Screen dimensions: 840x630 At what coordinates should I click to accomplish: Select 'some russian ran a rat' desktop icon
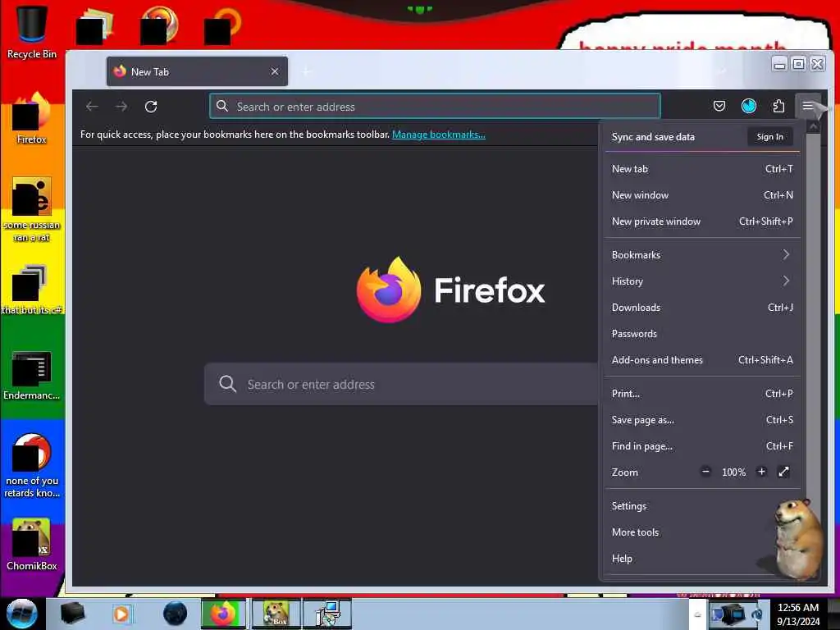(32, 209)
